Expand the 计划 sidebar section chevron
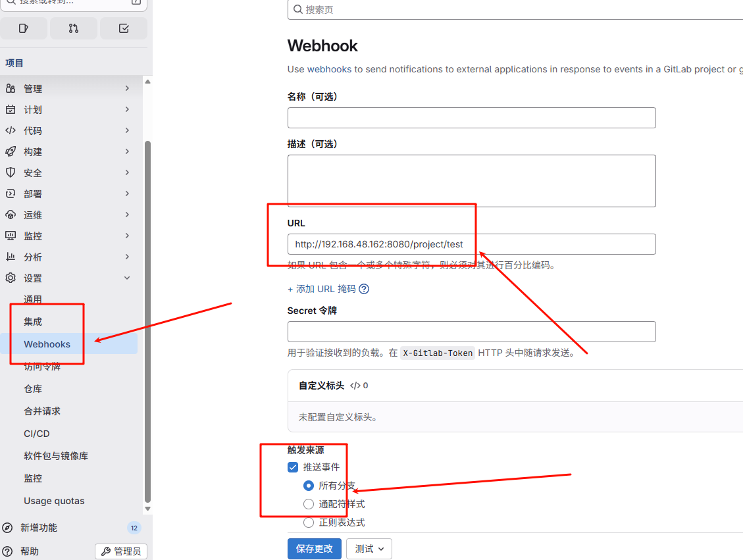 (x=127, y=109)
